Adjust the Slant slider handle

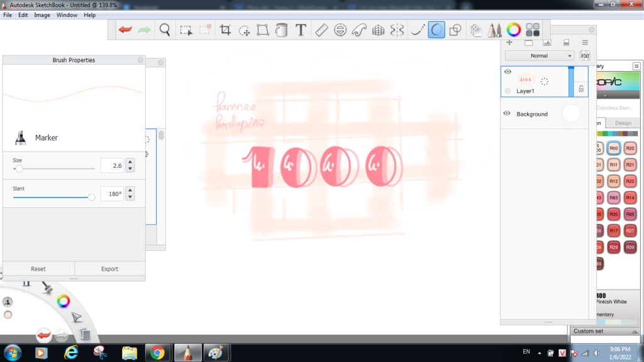tap(91, 197)
